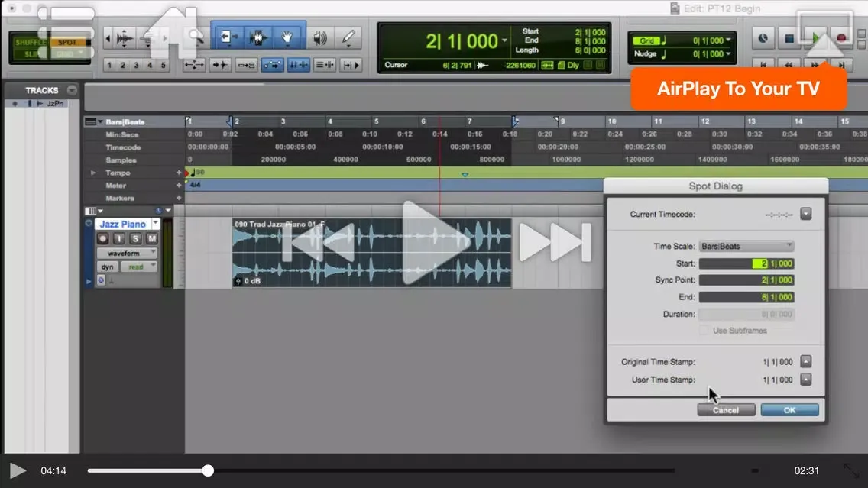Viewport: 868px width, 488px height.
Task: Click the End field in Spot Dialog
Action: [747, 297]
